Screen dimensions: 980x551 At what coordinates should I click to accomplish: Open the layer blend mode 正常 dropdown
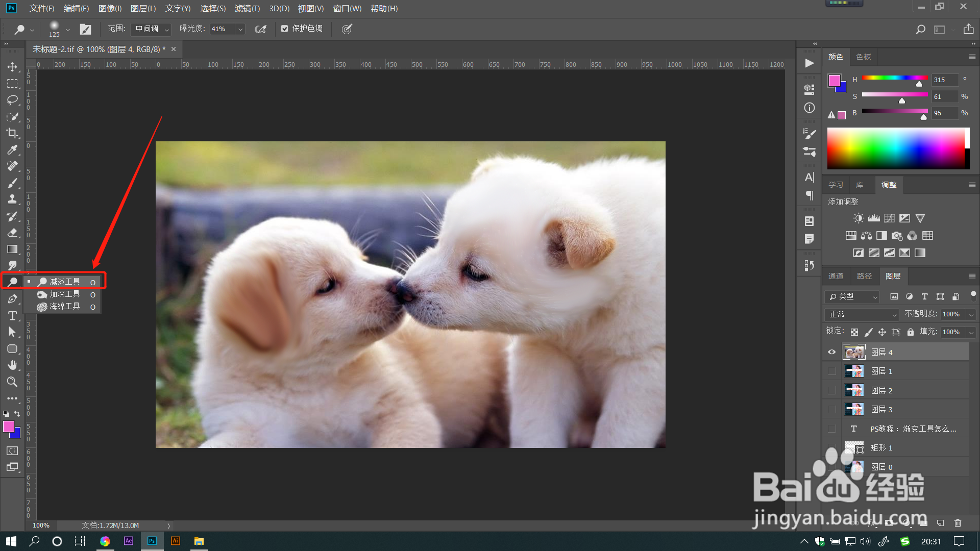[862, 314]
